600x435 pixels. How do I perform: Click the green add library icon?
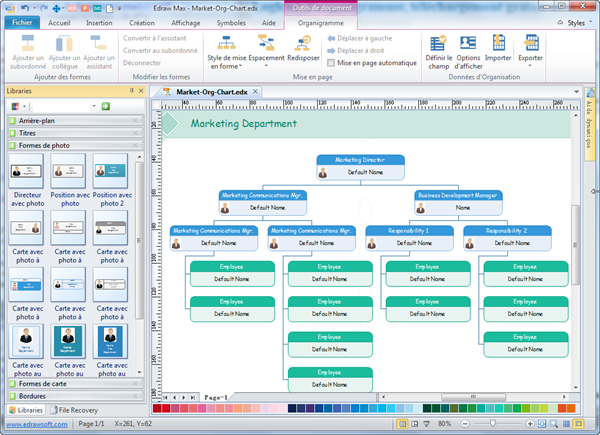click(x=106, y=105)
